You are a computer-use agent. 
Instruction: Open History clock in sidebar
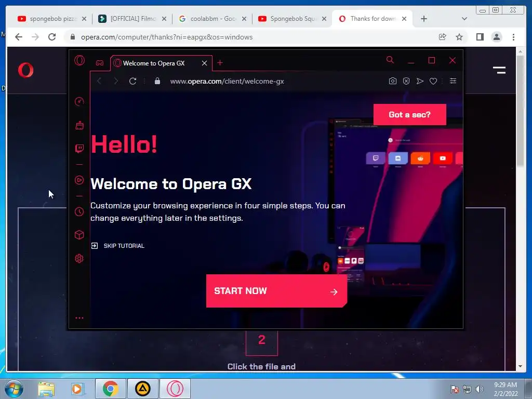click(79, 212)
